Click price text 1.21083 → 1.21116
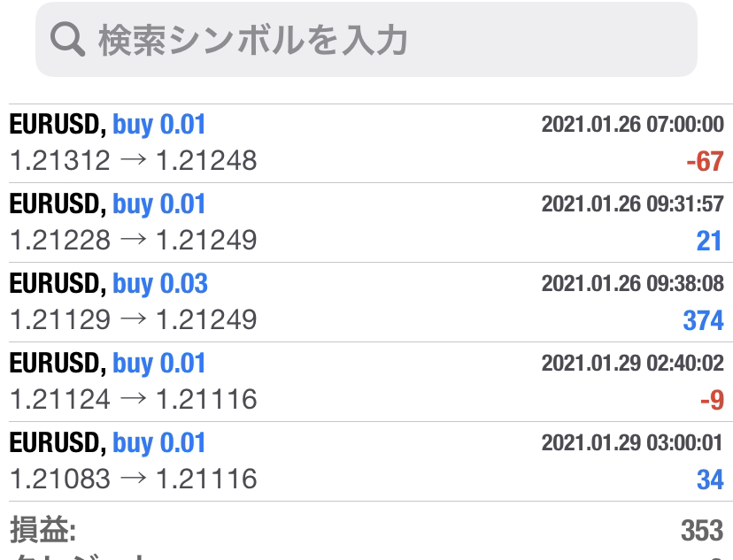733x560 pixels. [133, 479]
